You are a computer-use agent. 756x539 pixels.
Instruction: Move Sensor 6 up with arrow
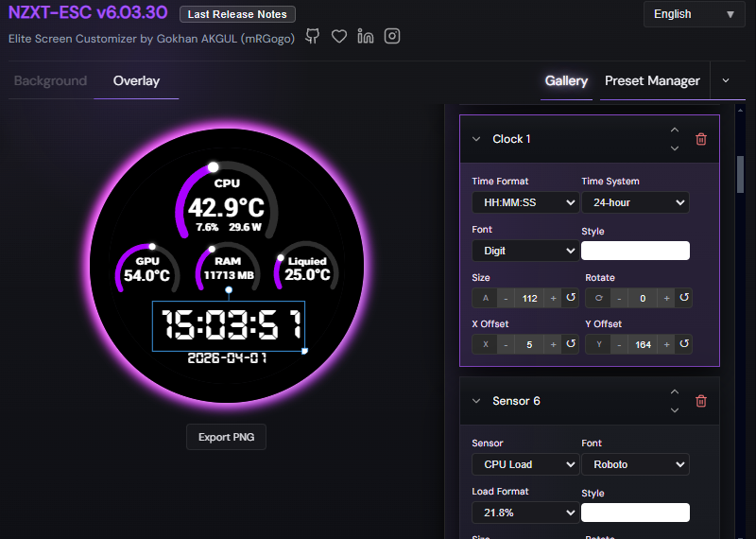[675, 391]
